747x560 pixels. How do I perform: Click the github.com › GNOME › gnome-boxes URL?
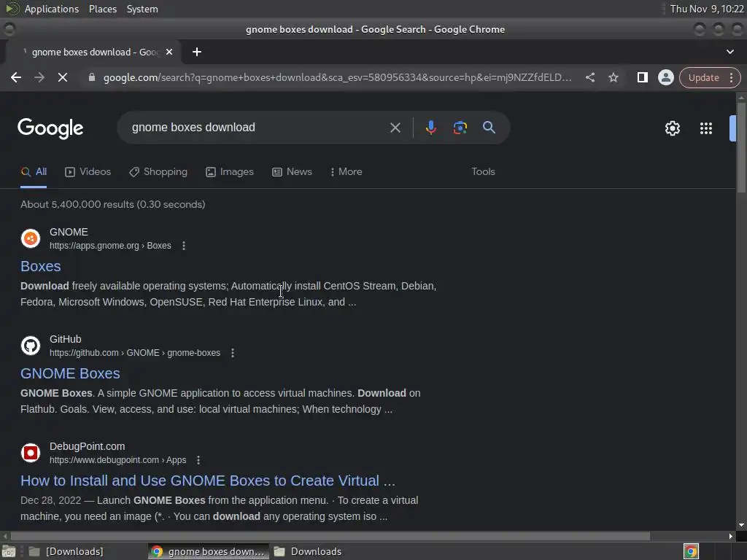pyautogui.click(x=135, y=353)
